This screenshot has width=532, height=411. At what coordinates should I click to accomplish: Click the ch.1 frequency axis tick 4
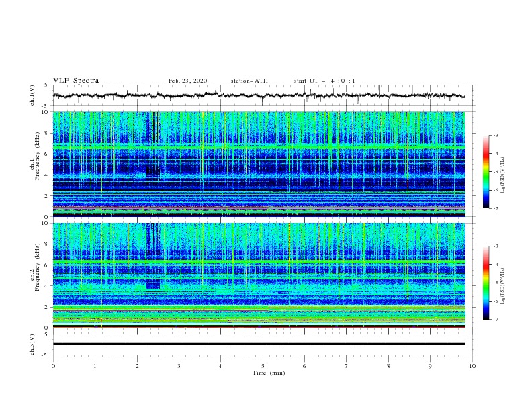pyautogui.click(x=46, y=175)
